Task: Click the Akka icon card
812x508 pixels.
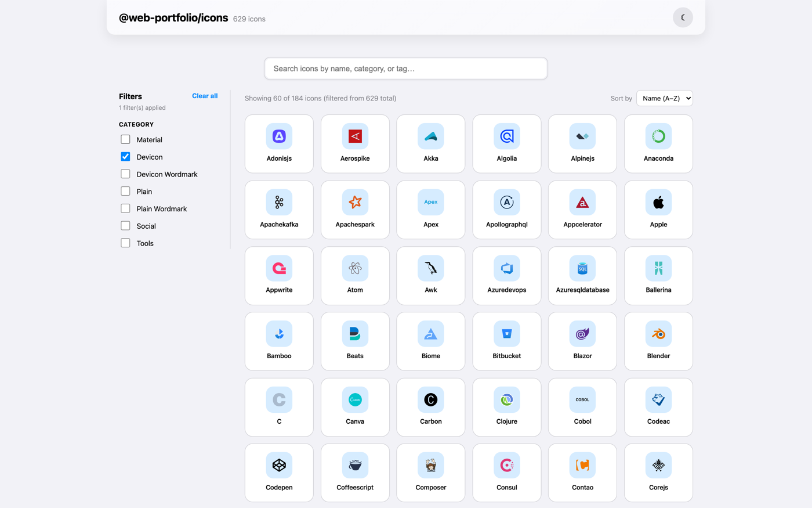Action: (x=431, y=144)
